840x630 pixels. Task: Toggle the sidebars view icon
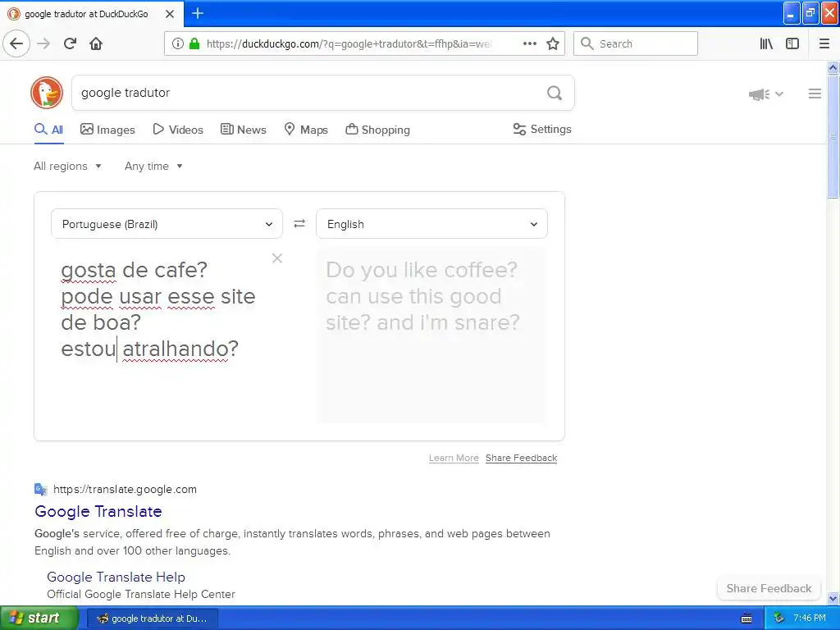[x=792, y=43]
